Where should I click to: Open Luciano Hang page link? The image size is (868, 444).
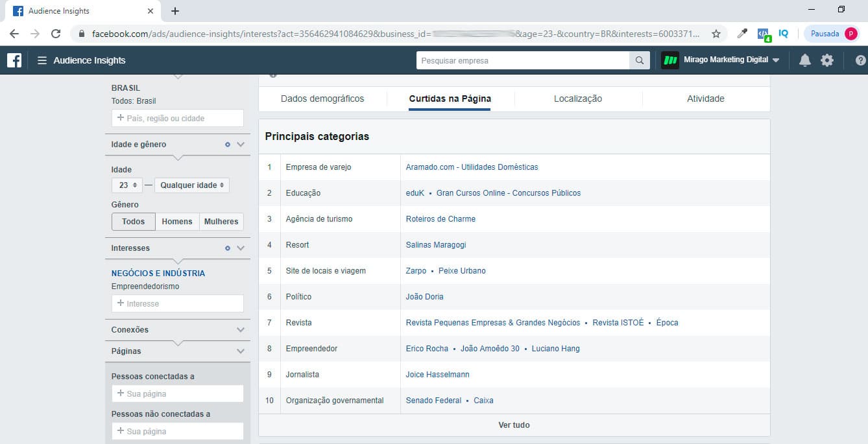[x=556, y=349]
